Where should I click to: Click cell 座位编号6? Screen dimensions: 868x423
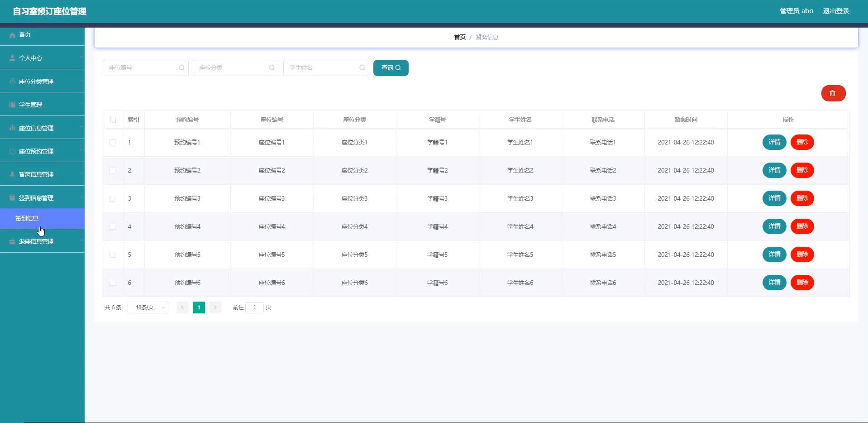tap(272, 283)
